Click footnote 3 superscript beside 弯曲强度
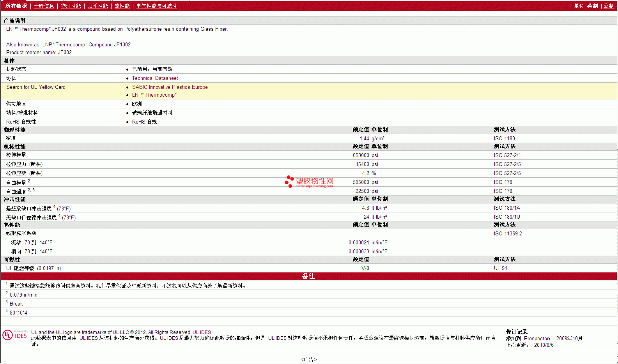The height and width of the screenshot is (364, 618). (x=34, y=190)
